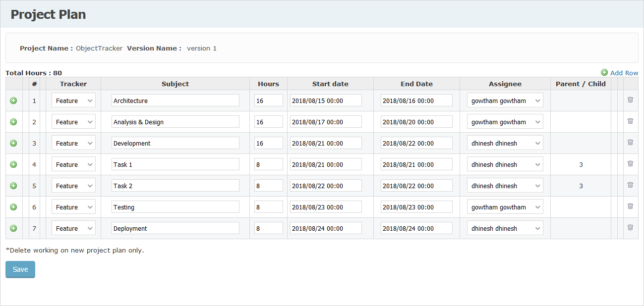Click the Start date field for Development
The image size is (644, 306).
point(326,143)
